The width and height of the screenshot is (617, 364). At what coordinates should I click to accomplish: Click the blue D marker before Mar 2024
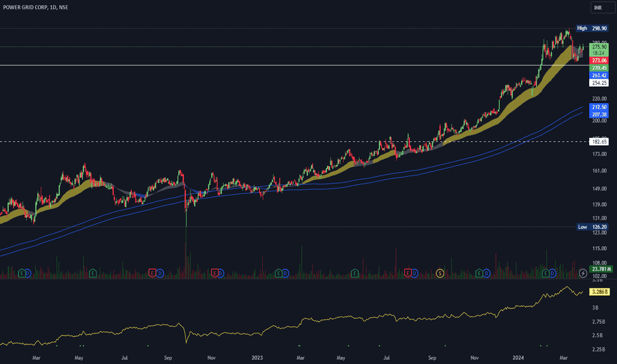[x=553, y=273]
